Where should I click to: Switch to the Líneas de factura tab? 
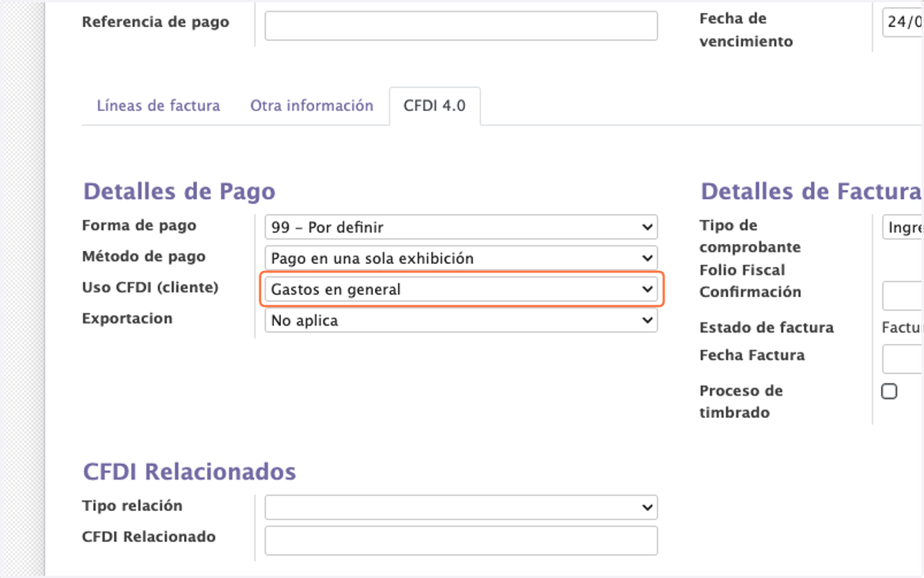pyautogui.click(x=159, y=106)
